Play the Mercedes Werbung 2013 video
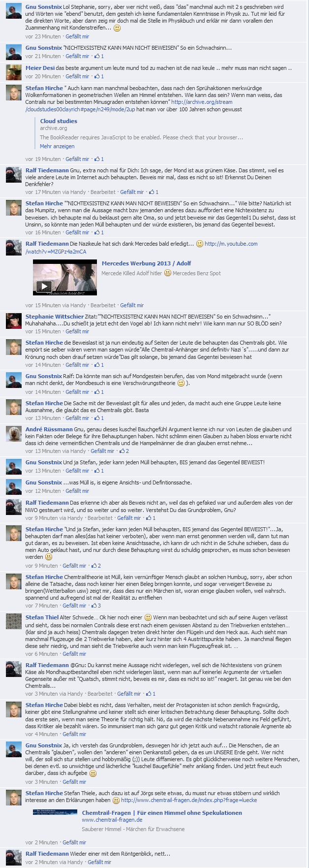 [x=44, y=286]
